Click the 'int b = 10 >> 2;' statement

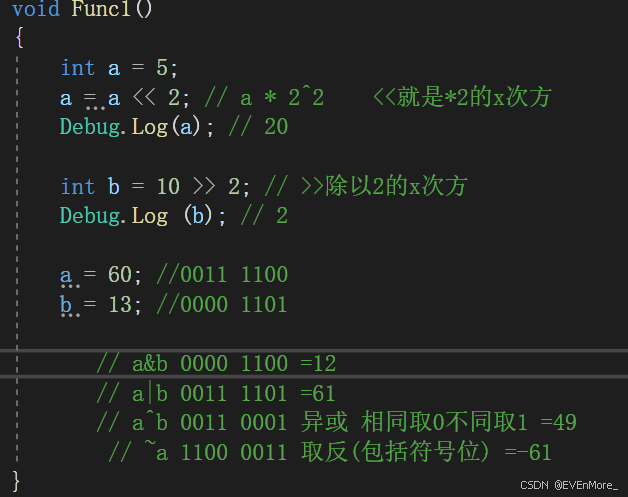click(155, 187)
